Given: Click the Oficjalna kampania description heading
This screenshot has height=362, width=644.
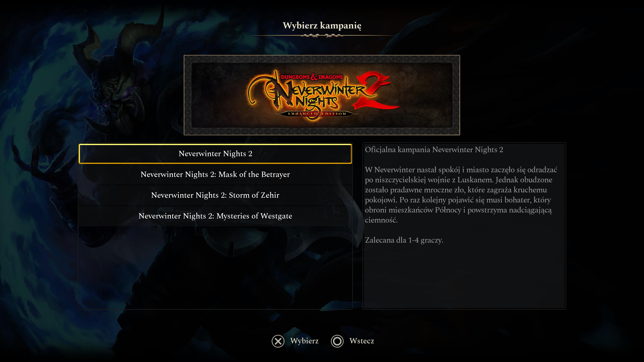Looking at the screenshot, I should click(x=434, y=150).
